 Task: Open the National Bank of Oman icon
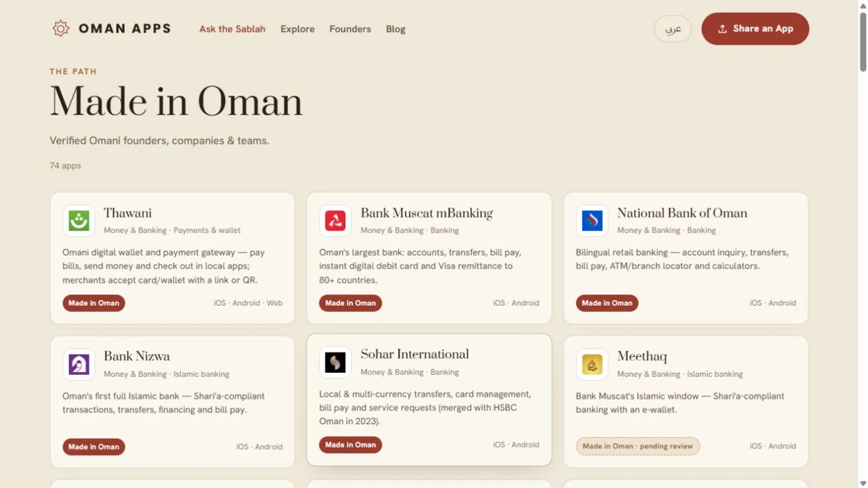pos(592,221)
